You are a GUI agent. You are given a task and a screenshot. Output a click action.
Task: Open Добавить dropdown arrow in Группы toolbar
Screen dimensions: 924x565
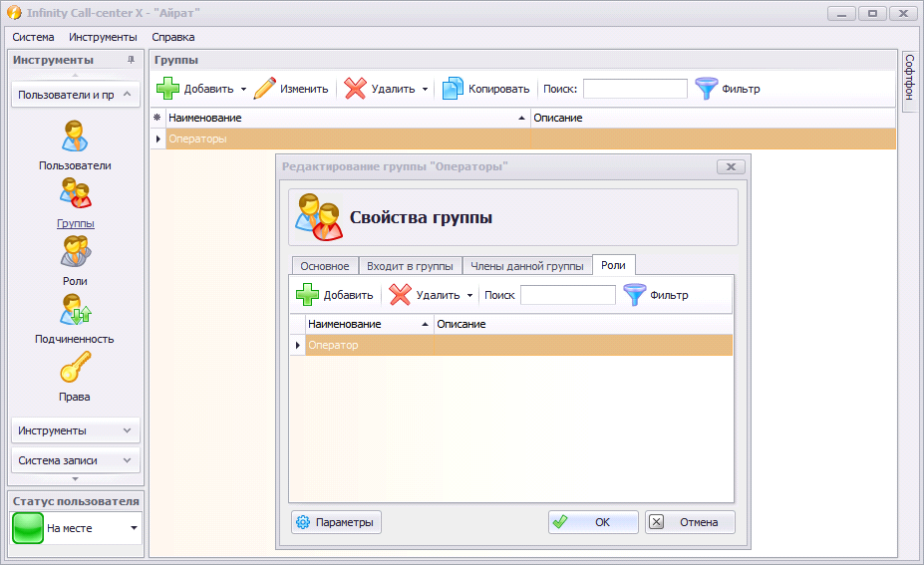243,89
